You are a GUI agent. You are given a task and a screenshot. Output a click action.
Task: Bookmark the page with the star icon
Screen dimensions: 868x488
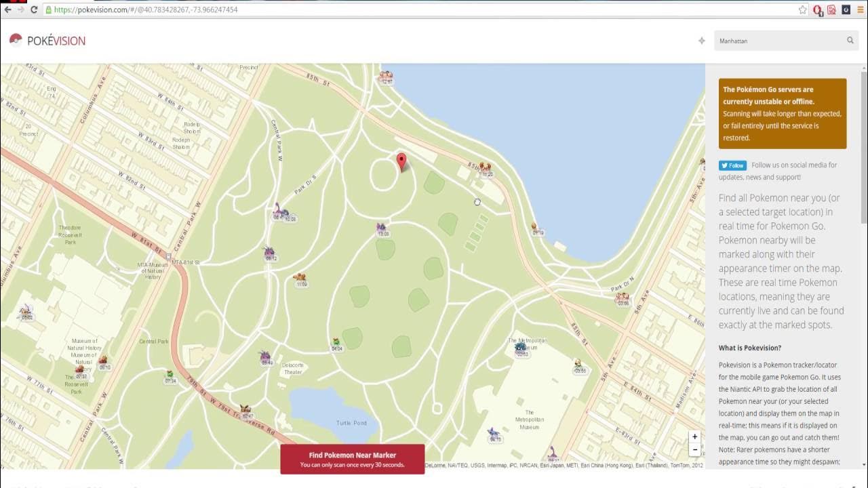[x=802, y=9]
